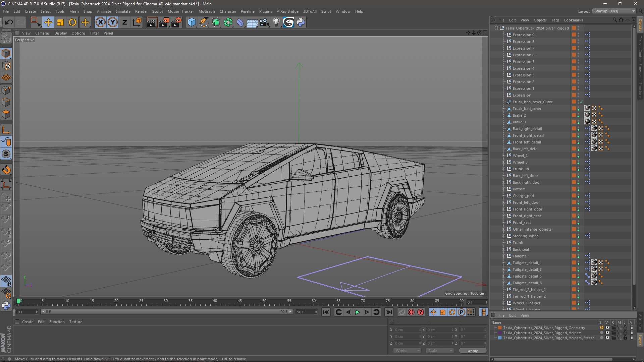Go to start of animation
The height and width of the screenshot is (362, 644).
coord(326,312)
